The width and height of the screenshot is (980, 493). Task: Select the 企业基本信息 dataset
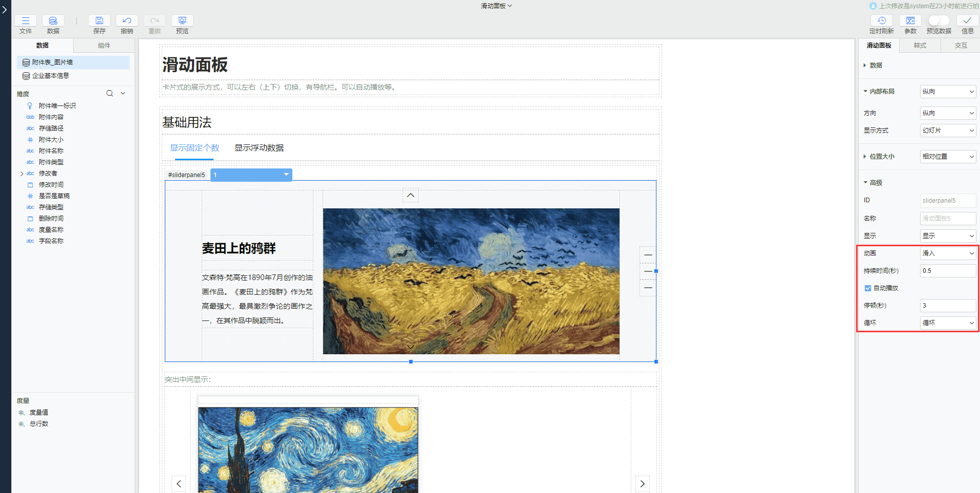(51, 76)
